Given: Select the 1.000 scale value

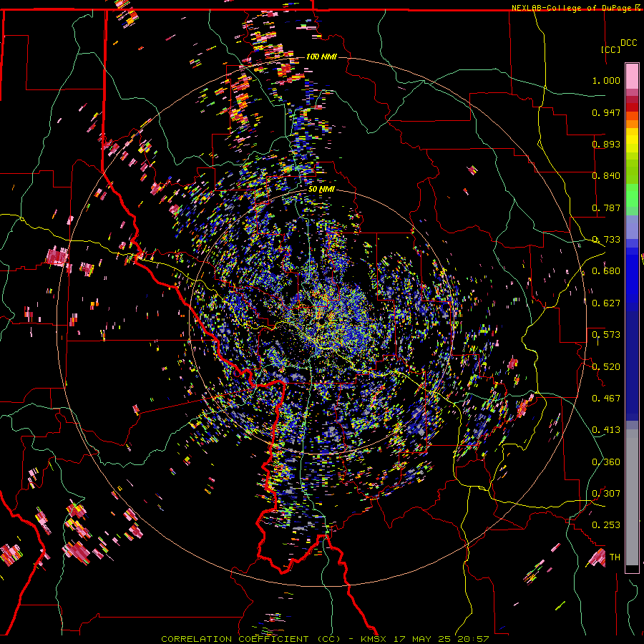Looking at the screenshot, I should click(606, 80).
